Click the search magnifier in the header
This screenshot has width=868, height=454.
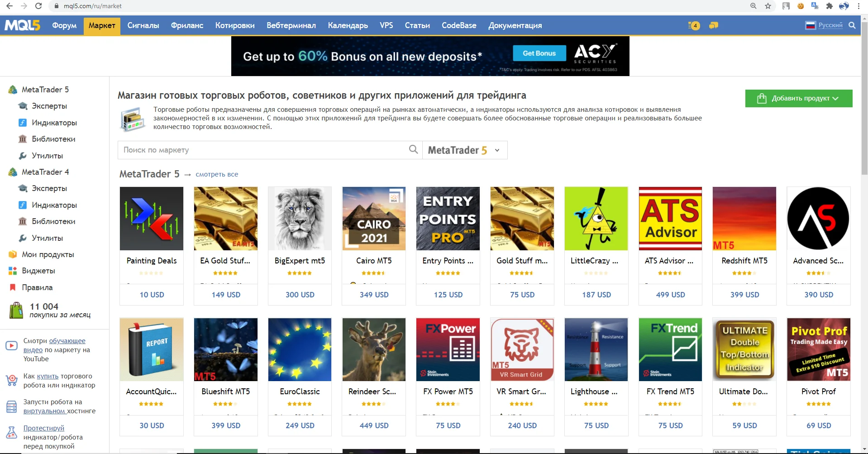coord(852,25)
